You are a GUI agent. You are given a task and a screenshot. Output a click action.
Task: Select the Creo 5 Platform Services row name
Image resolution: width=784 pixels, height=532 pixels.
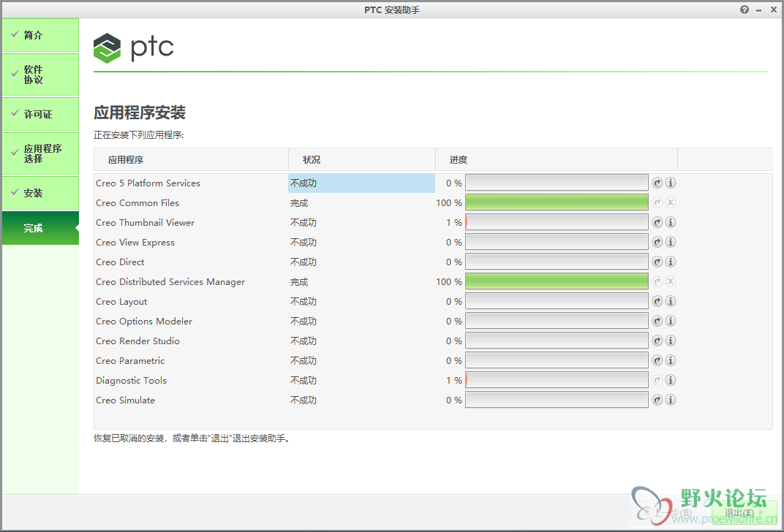[148, 183]
